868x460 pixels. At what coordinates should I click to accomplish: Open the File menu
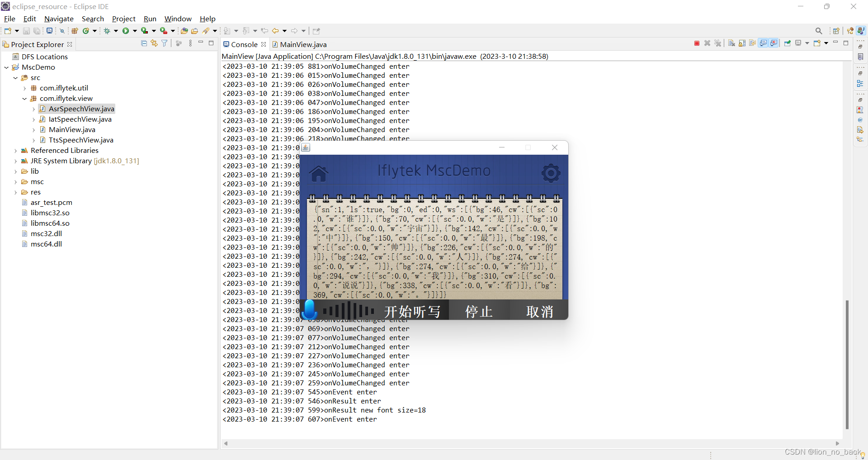(9, 19)
